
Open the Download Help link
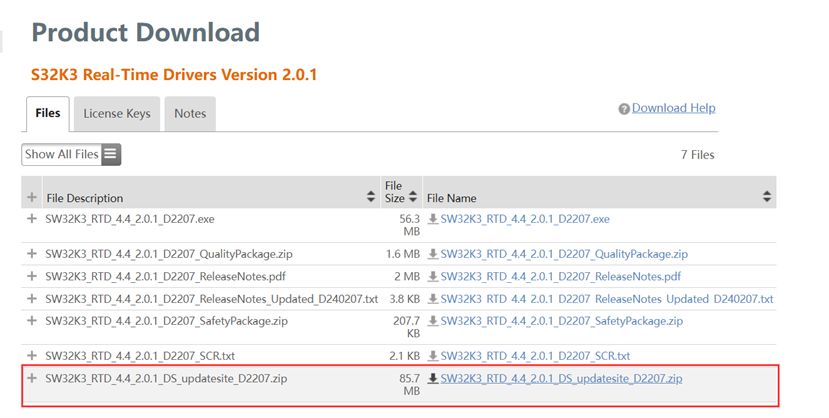tap(674, 108)
